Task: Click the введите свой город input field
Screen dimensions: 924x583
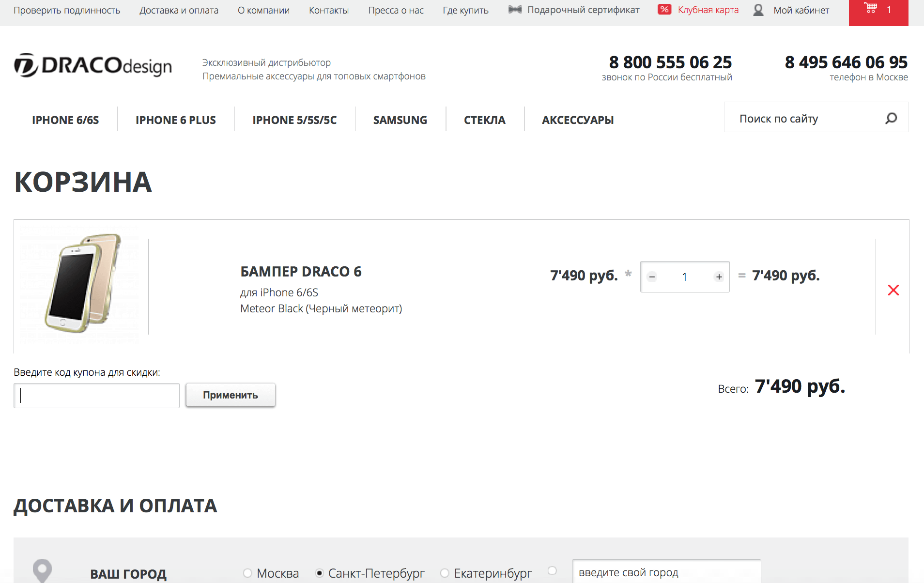Action: coord(666,572)
